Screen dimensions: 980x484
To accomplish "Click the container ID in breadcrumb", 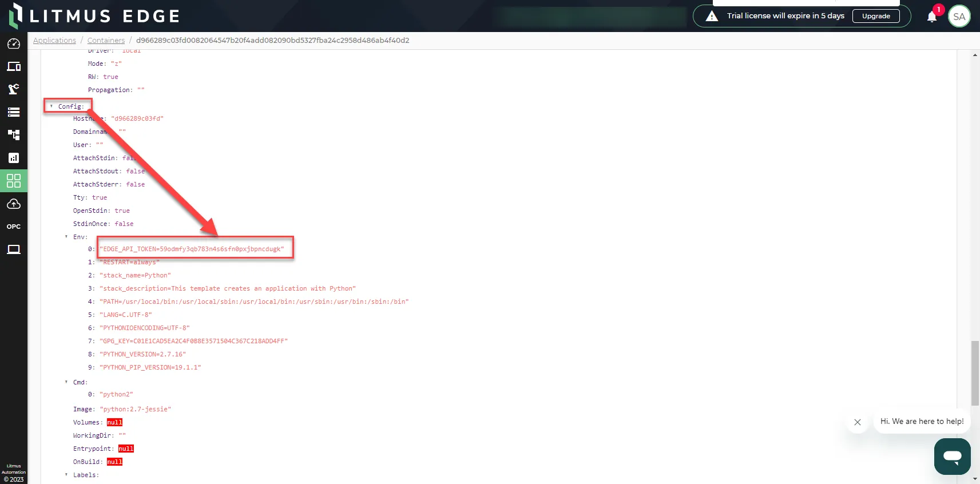I will click(x=273, y=41).
